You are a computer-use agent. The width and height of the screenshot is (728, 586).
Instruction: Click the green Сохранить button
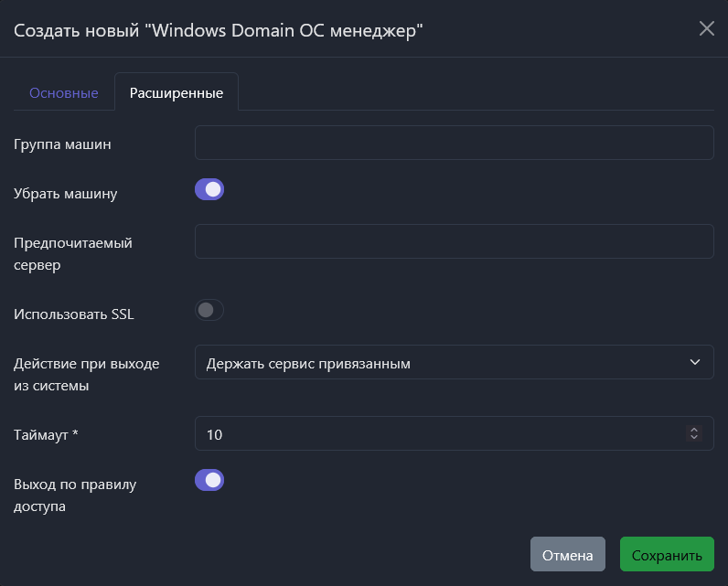667,555
